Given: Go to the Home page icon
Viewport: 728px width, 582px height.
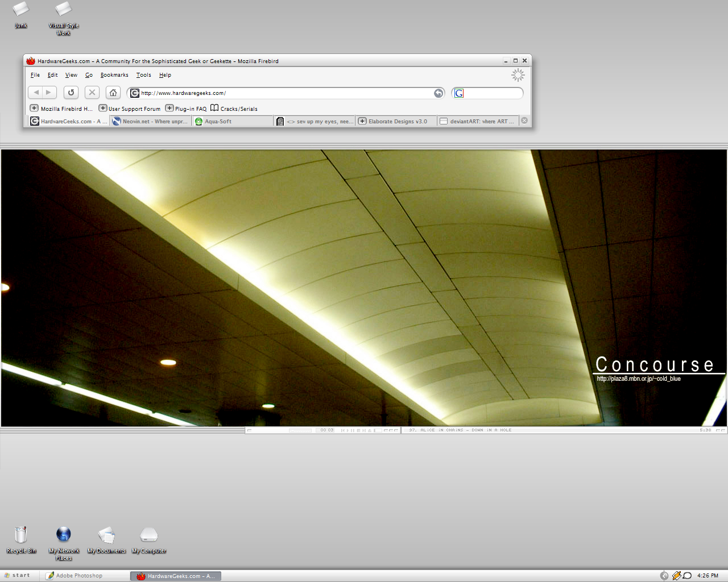Looking at the screenshot, I should (113, 93).
